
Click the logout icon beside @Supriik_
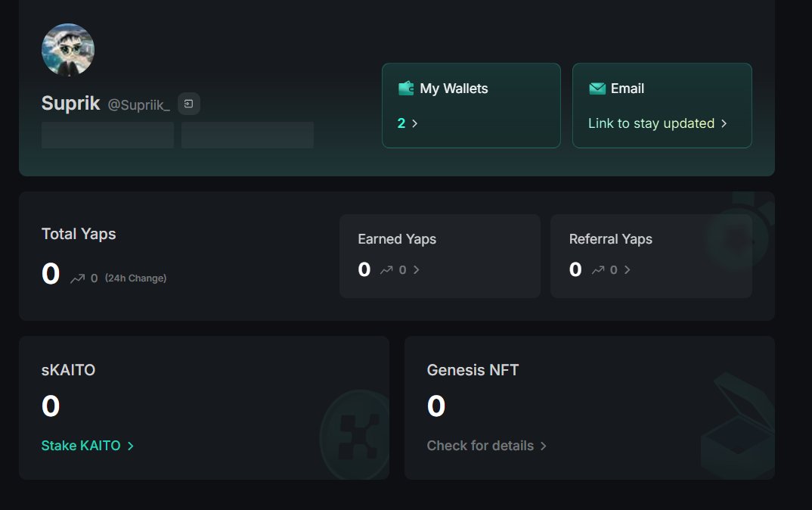[x=189, y=104]
